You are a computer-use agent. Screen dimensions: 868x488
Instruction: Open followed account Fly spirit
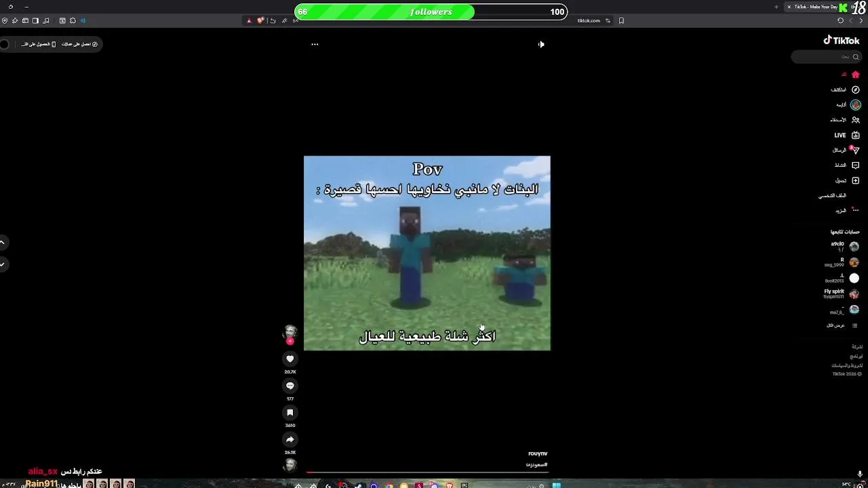(x=841, y=294)
